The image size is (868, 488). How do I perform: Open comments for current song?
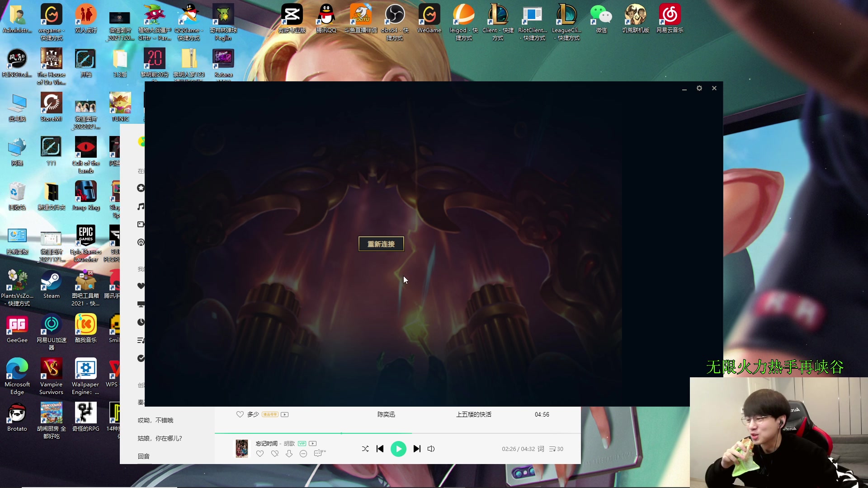319,453
